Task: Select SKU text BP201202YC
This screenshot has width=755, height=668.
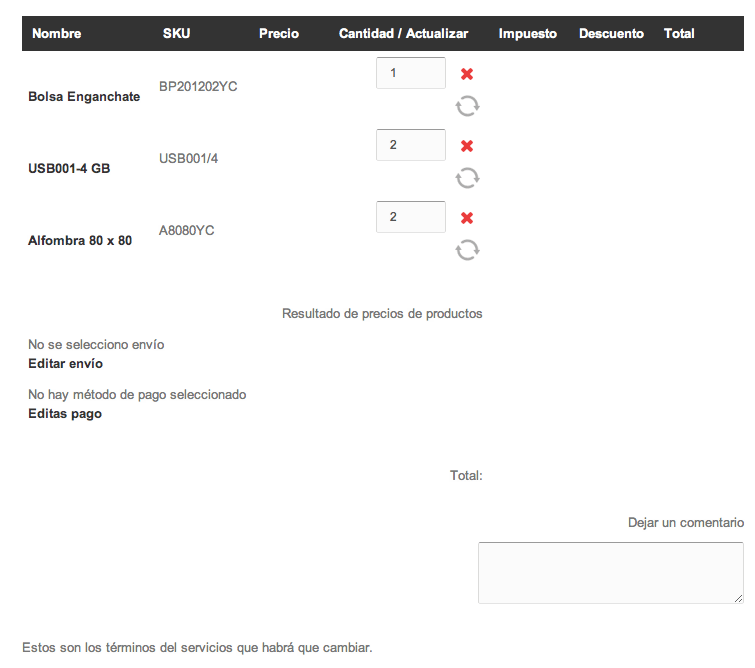Action: [x=198, y=86]
